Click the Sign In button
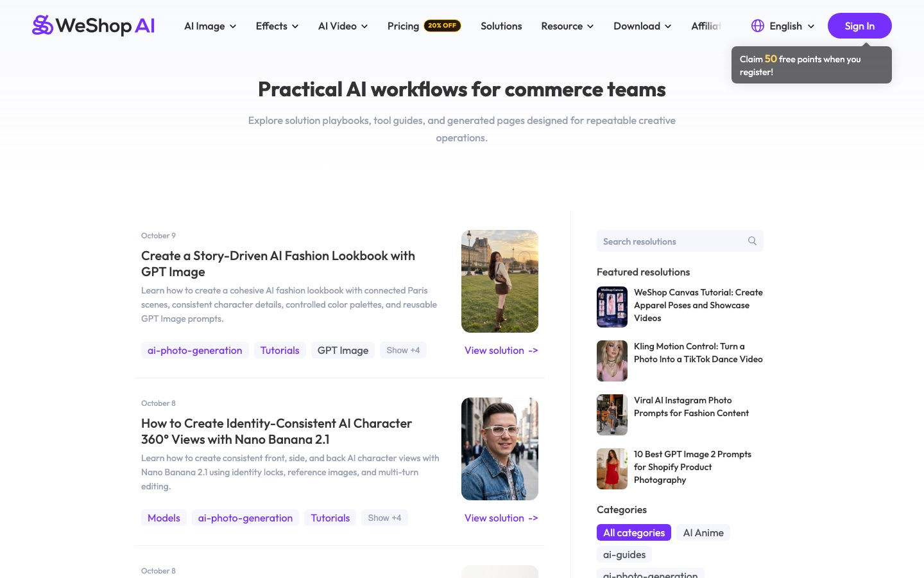Screen dimensions: 924x578 point(860,26)
